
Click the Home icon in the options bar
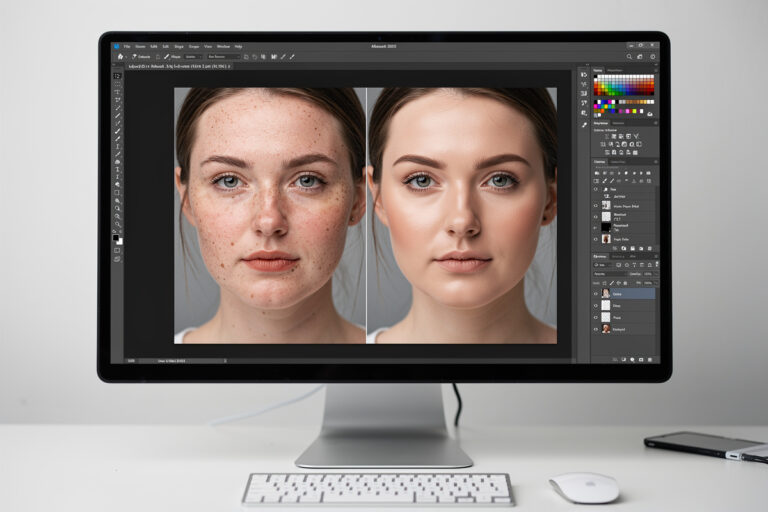[x=120, y=57]
